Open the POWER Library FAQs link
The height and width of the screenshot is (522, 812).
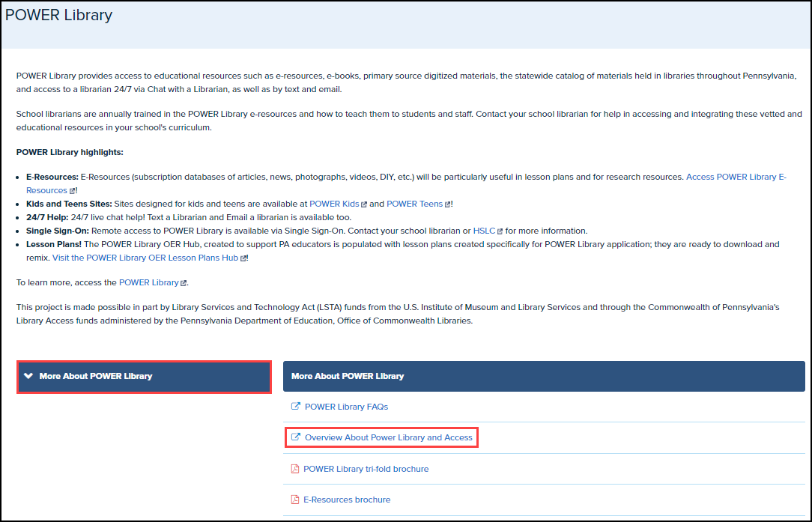pyautogui.click(x=346, y=407)
